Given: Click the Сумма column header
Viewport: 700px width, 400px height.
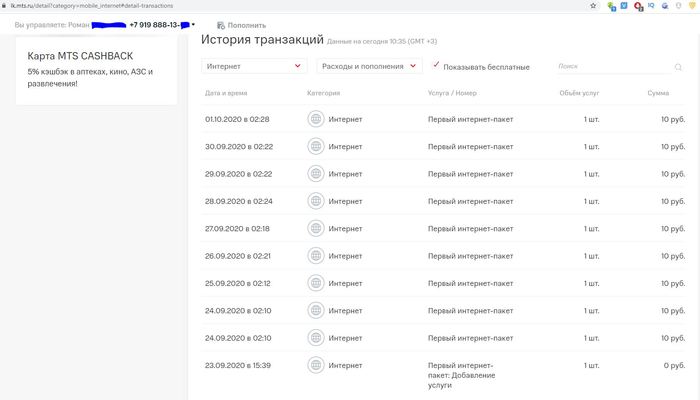Looking at the screenshot, I should (x=658, y=93).
